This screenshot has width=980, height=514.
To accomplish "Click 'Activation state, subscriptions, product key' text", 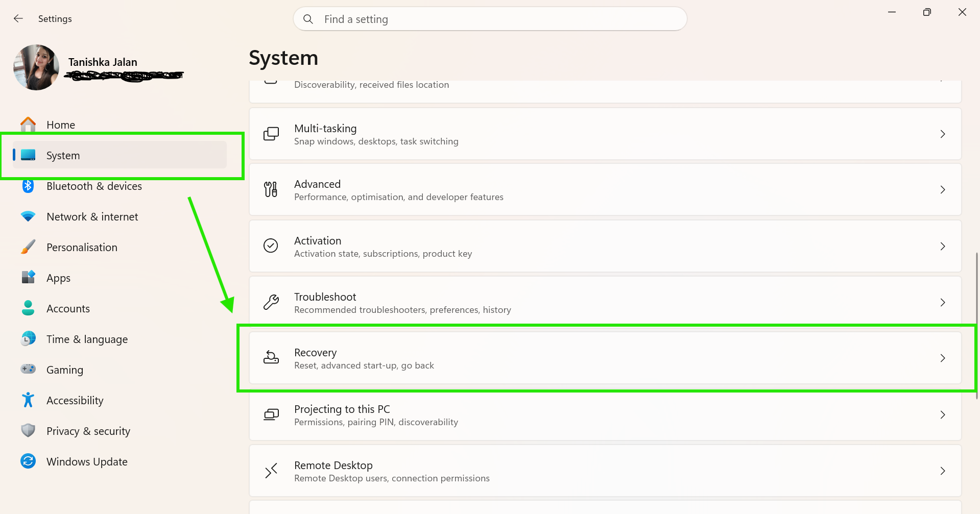I will tap(383, 254).
